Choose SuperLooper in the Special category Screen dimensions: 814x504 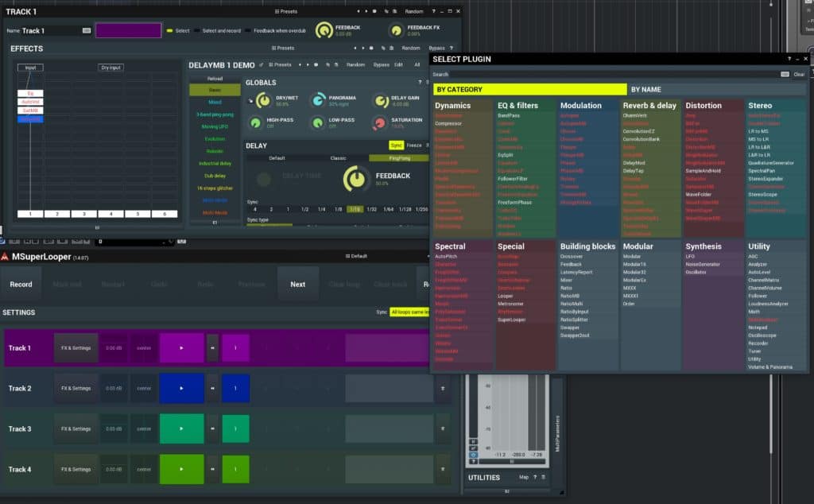[511, 320]
